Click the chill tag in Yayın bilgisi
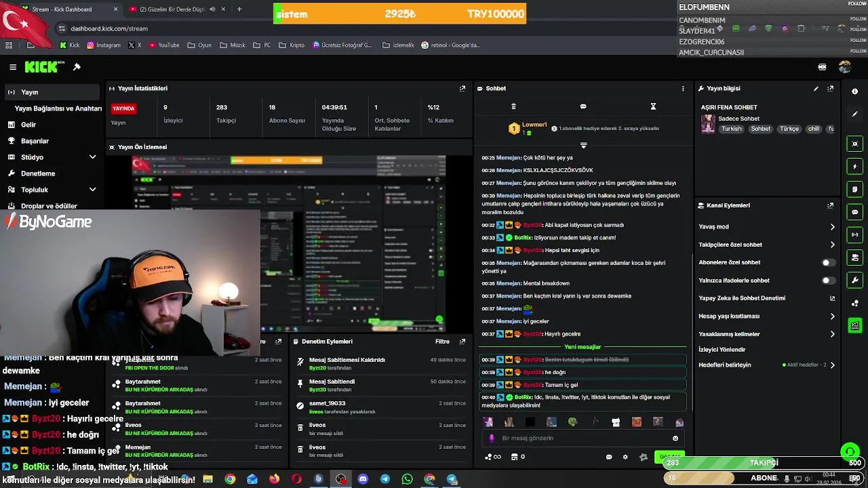The width and height of the screenshot is (868, 488). [813, 129]
